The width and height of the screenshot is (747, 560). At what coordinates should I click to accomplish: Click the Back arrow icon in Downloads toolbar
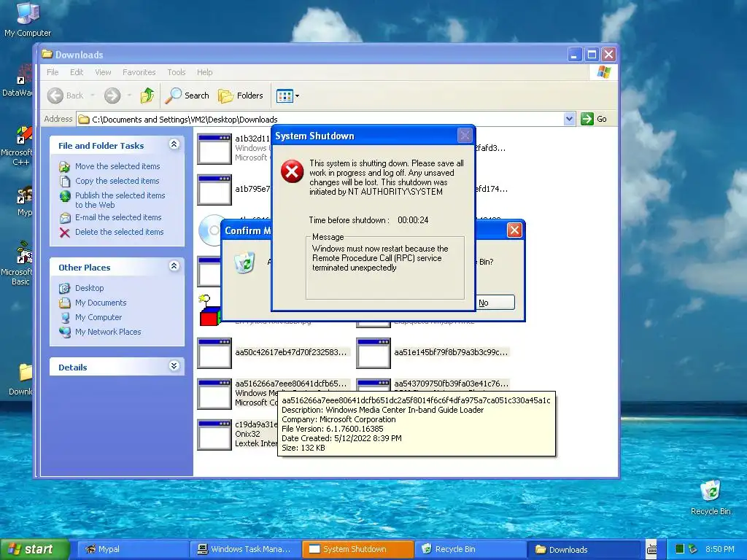click(55, 96)
